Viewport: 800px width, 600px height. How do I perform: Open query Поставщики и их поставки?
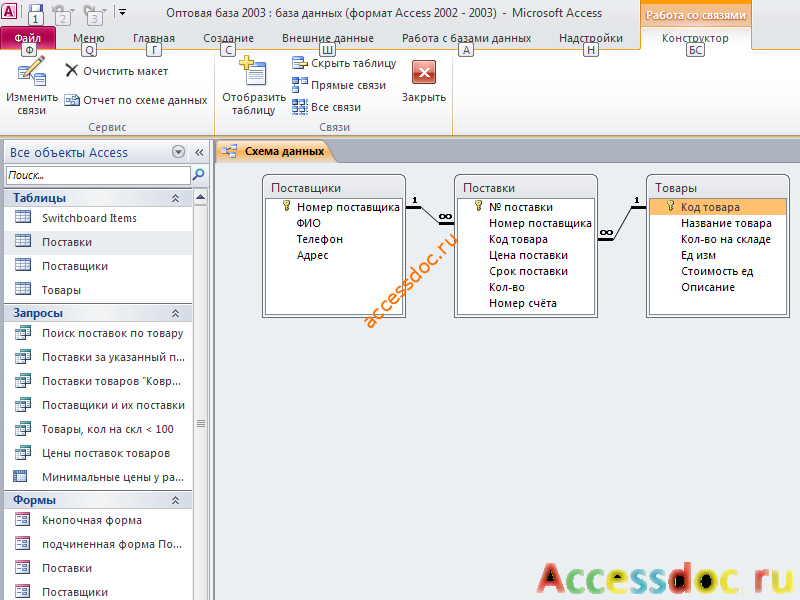point(98,405)
